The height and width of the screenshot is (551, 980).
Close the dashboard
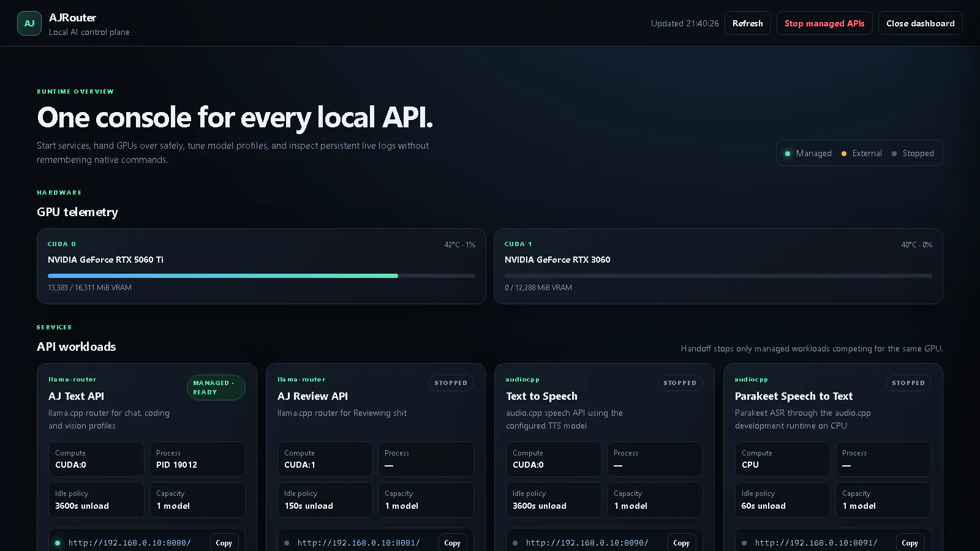921,23
